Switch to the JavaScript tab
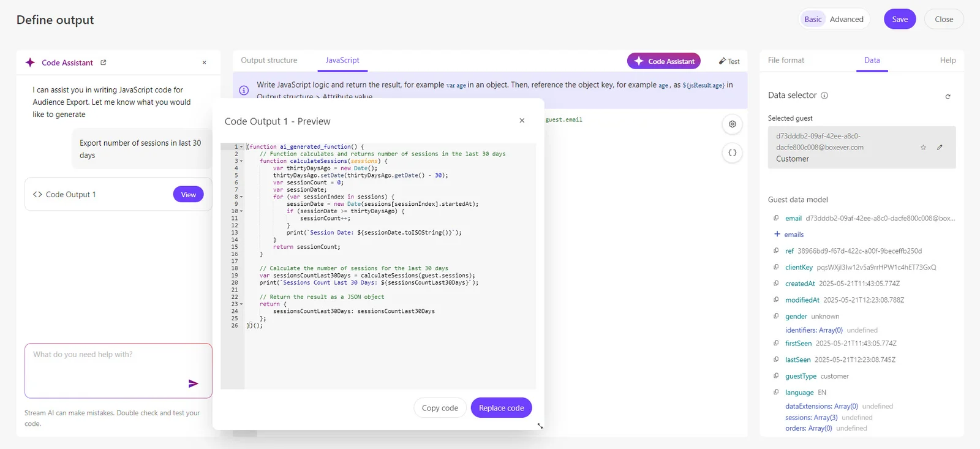 (342, 61)
